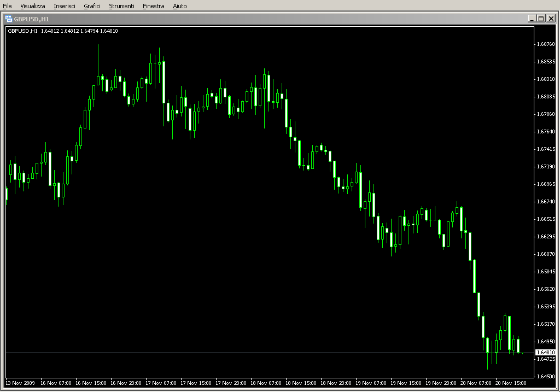Close the GBPUSD,H1 chart window

point(551,19)
